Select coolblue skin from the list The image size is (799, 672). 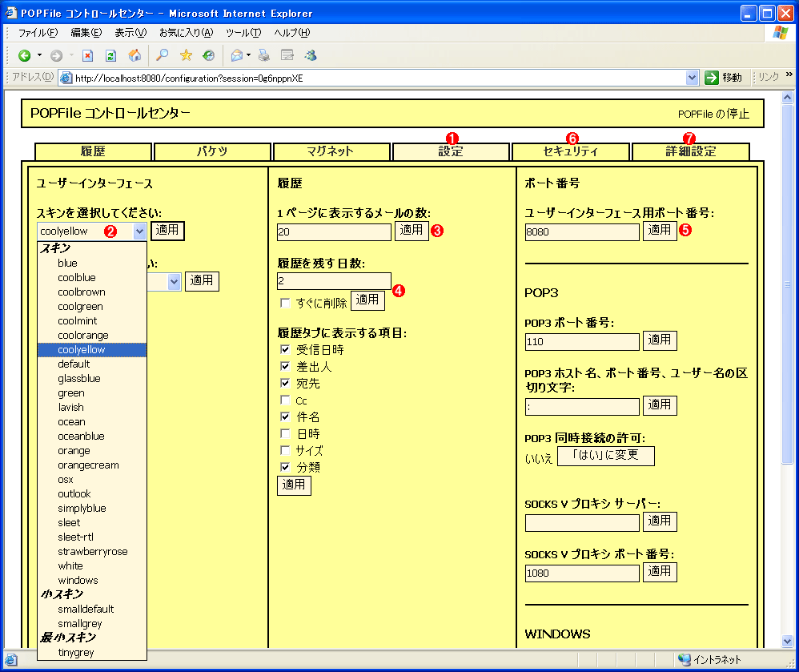pyautogui.click(x=92, y=277)
